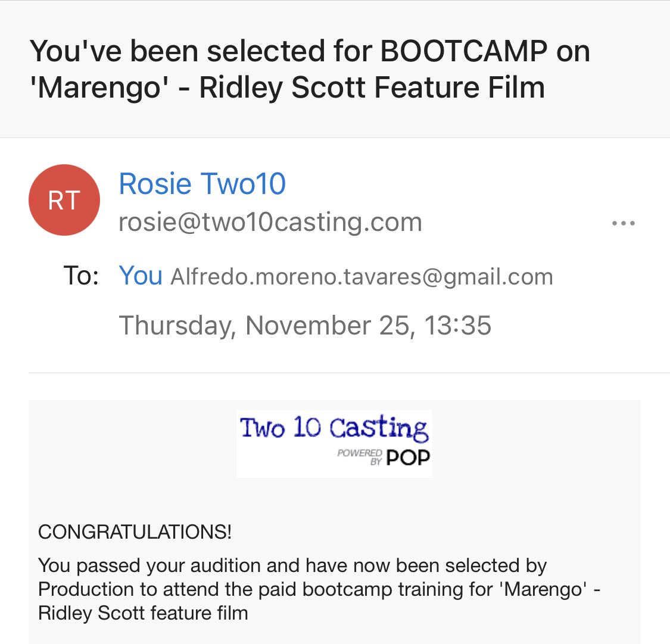Viewport: 670px width, 644px height.
Task: Open the Two 10 Casting logo image
Action: 334,443
